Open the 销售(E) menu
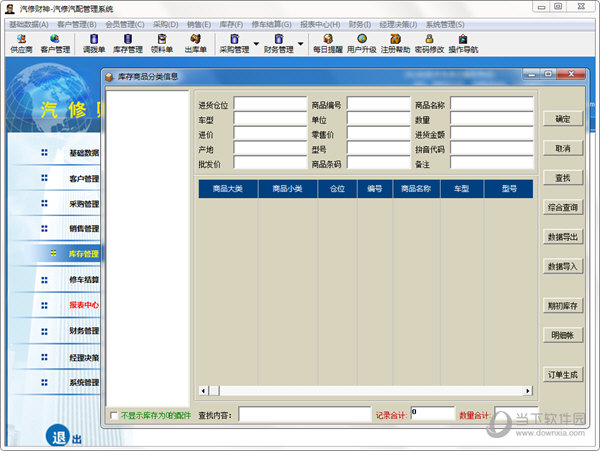 199,24
